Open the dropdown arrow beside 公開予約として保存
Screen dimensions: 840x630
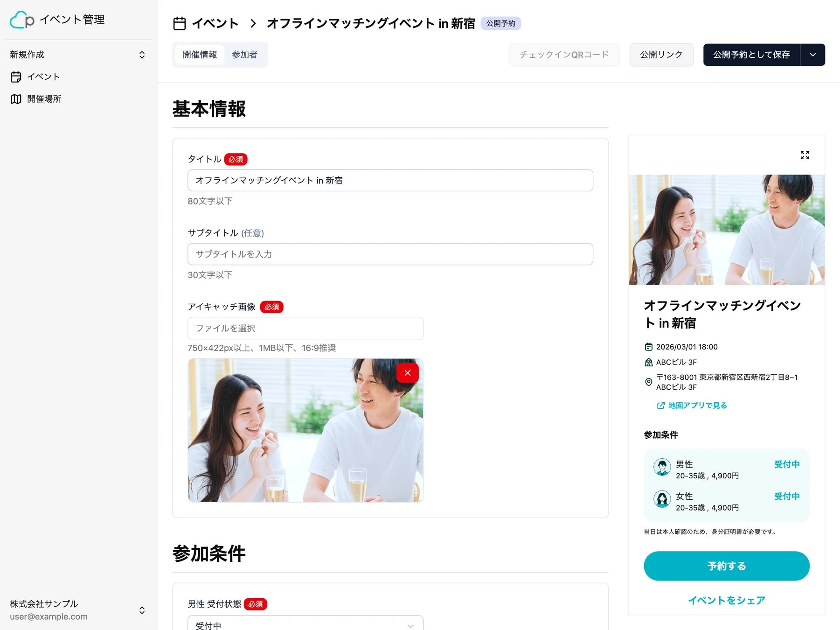pos(813,55)
